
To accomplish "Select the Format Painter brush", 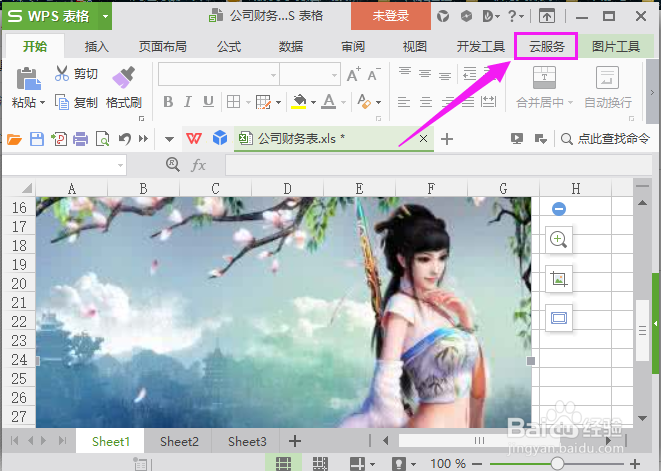I will [x=124, y=77].
